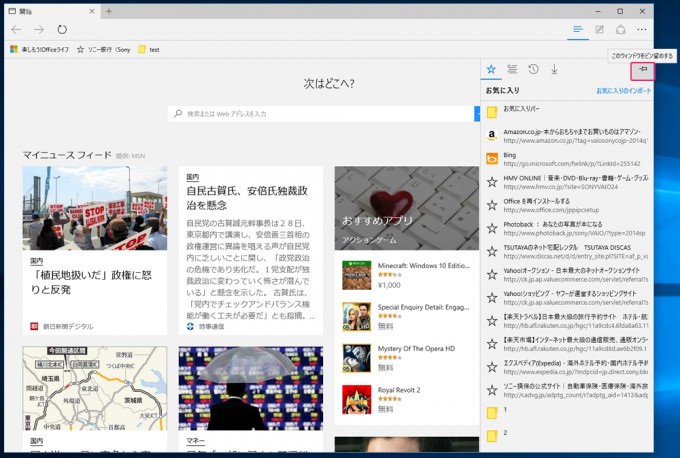Click the Office favorites bar shortcut
The image size is (680, 458).
pos(39,49)
